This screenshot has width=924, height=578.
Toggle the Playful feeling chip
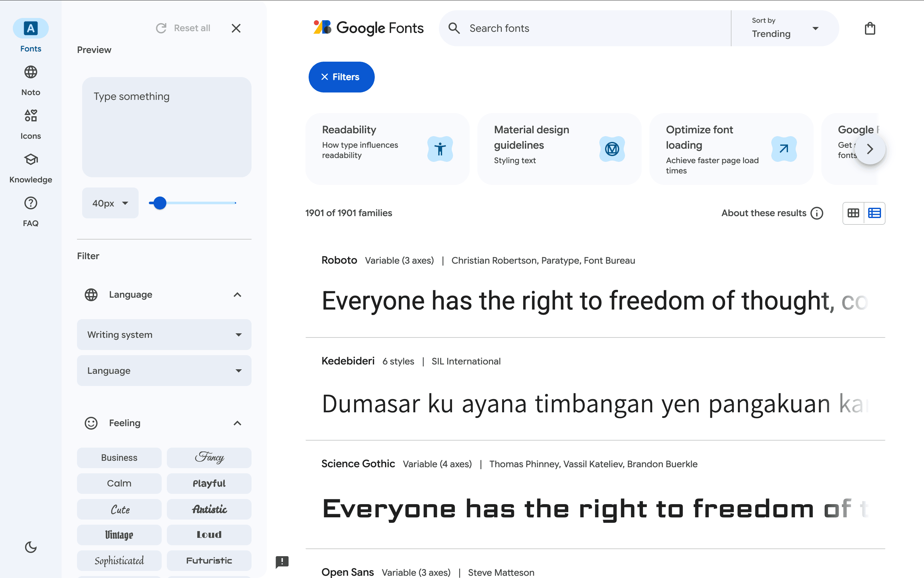(x=209, y=483)
